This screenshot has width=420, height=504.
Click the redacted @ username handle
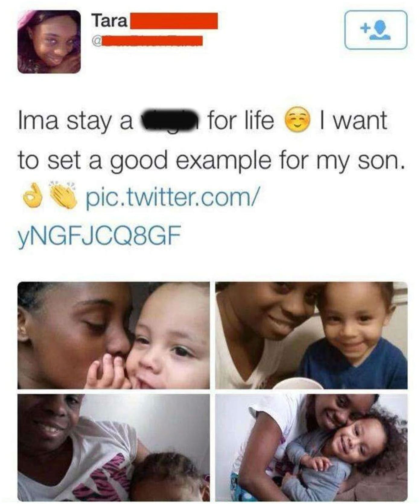point(148,41)
